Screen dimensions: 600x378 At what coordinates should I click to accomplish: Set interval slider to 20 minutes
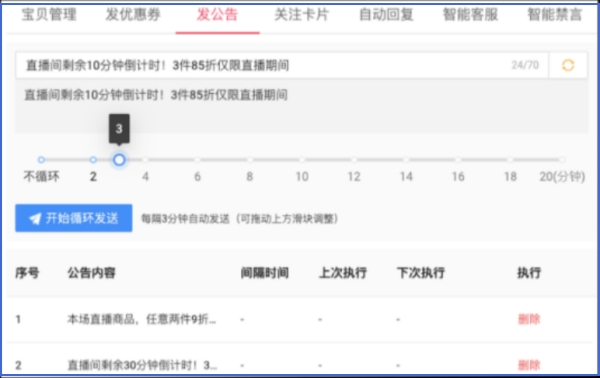click(x=562, y=160)
